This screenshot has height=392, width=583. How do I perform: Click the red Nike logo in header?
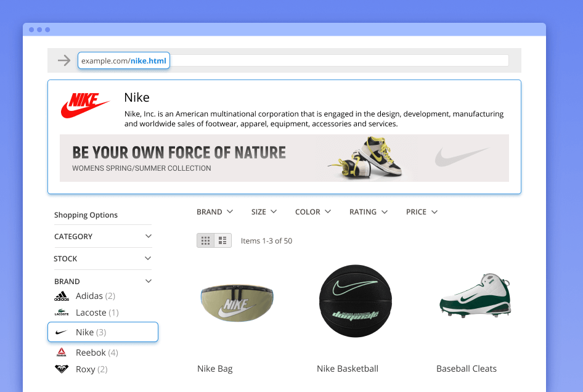tap(85, 105)
